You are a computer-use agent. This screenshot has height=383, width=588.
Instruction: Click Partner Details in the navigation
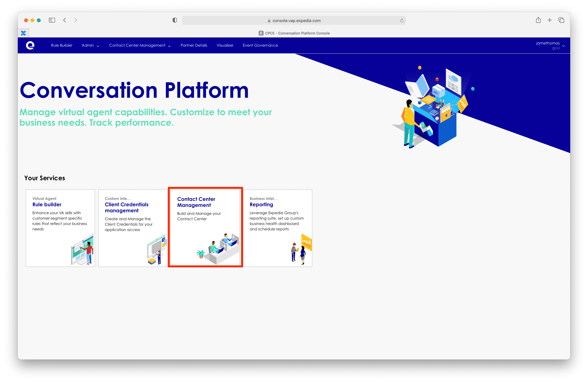[x=194, y=45]
